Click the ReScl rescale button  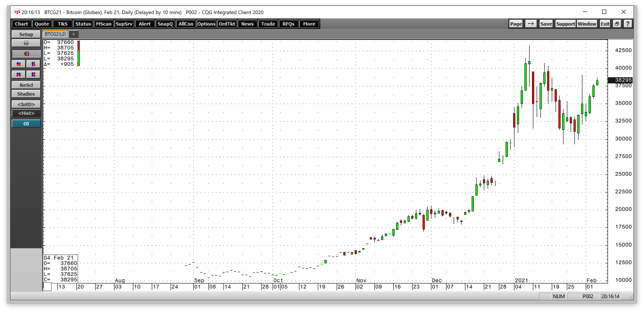[x=26, y=85]
